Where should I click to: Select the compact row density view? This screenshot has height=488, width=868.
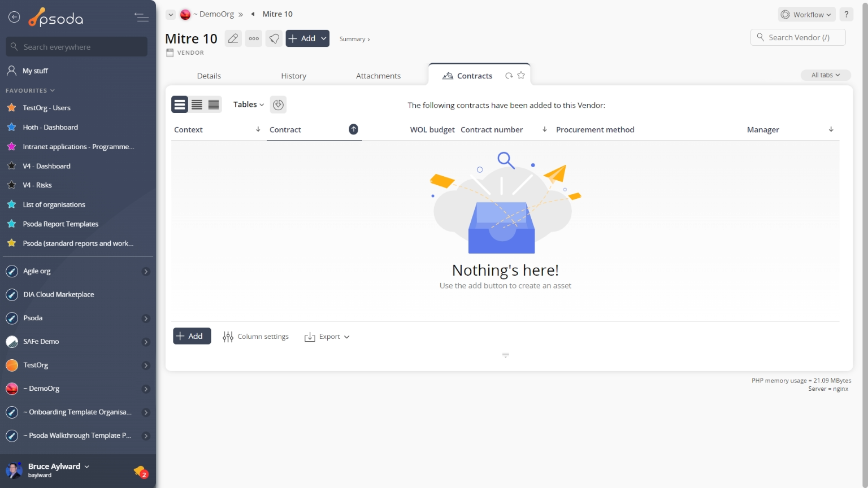point(214,104)
